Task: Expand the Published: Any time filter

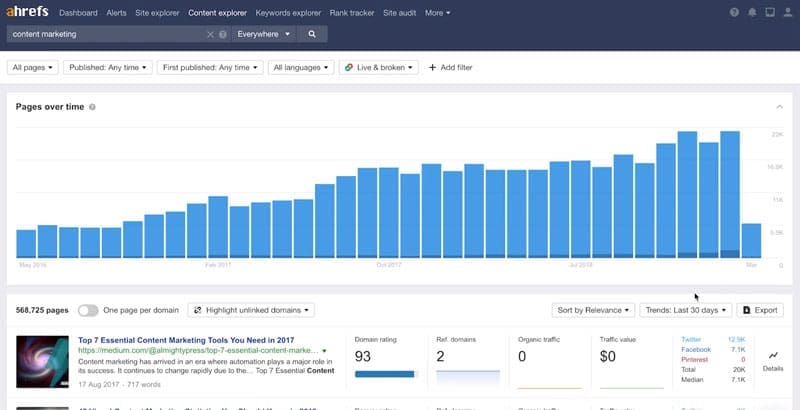Action: (108, 67)
